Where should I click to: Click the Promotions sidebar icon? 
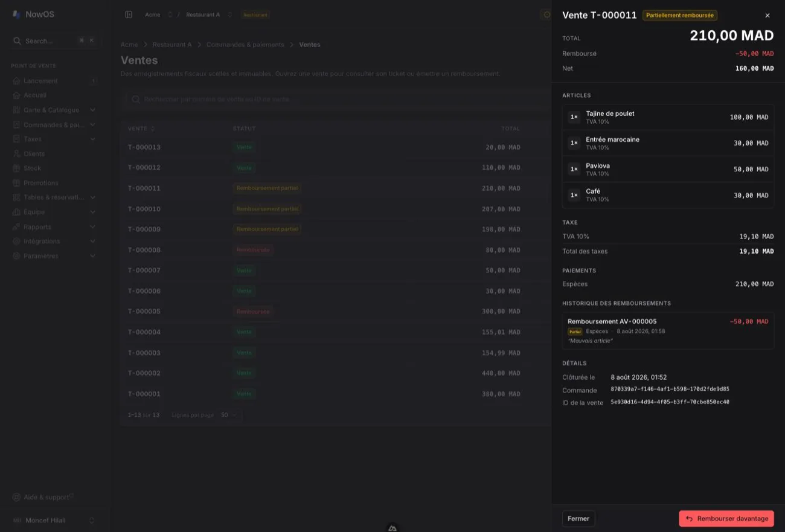click(x=17, y=183)
